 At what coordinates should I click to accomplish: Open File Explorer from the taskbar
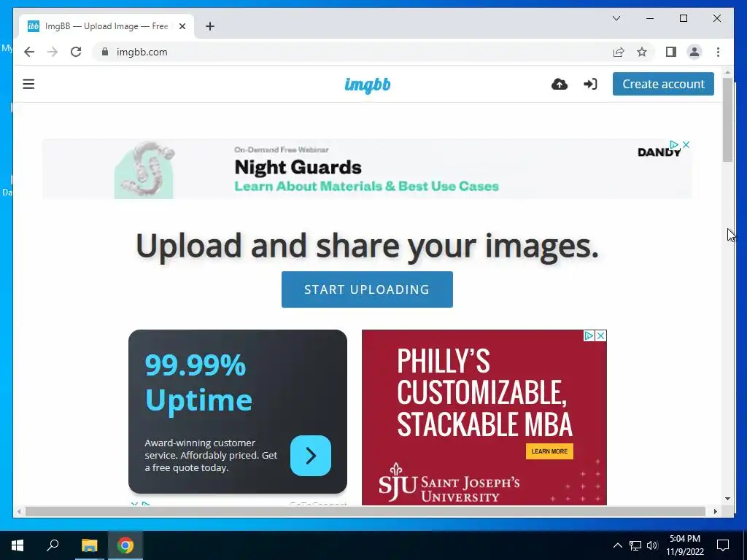point(89,545)
